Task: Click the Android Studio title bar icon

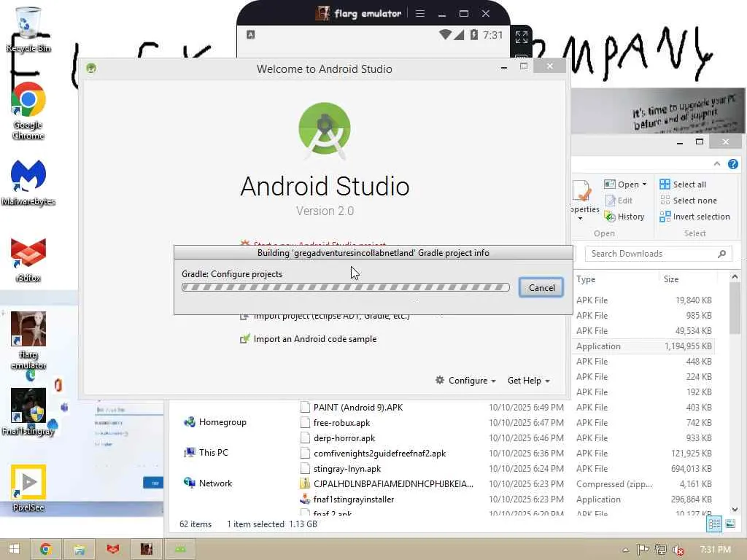Action: pyautogui.click(x=91, y=68)
